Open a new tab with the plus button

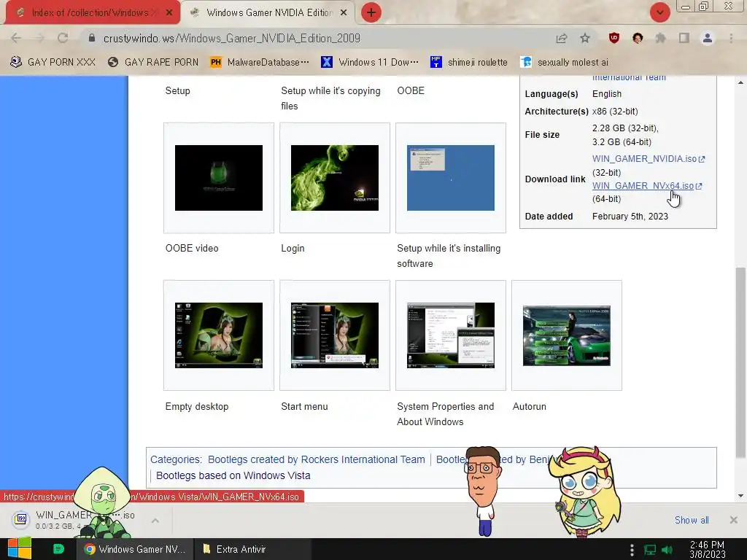371,12
